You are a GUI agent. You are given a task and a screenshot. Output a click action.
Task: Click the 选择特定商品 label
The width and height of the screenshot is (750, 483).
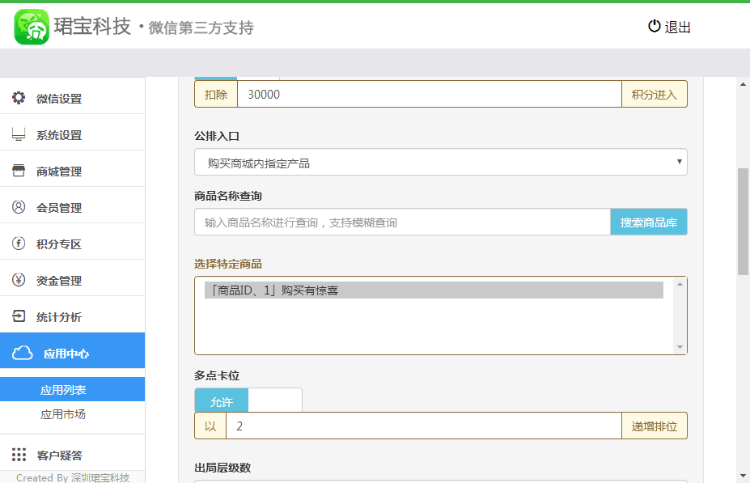(x=228, y=263)
